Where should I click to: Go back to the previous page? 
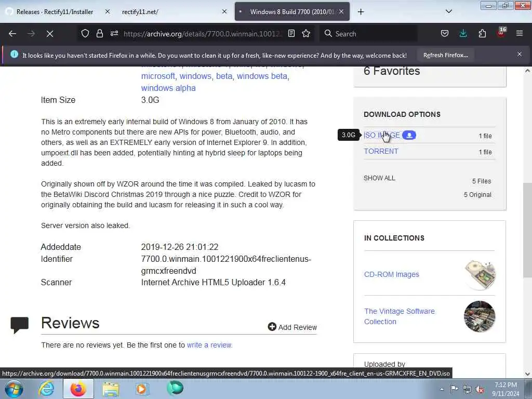tap(12, 34)
